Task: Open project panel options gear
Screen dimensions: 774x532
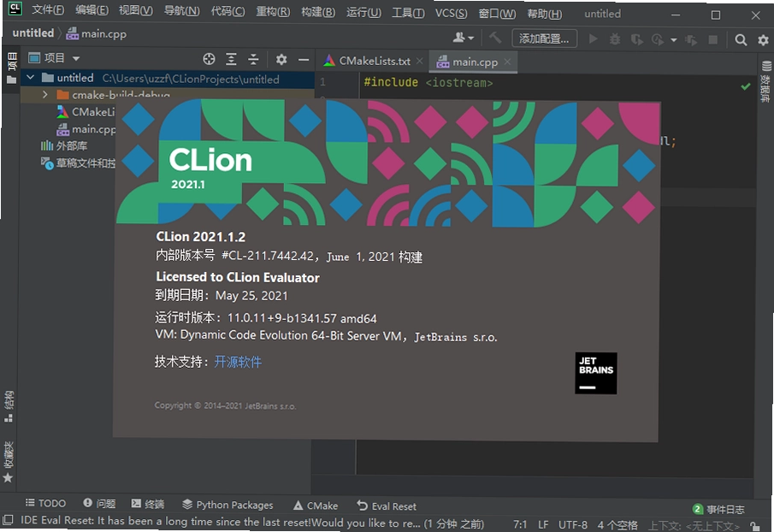Action: pos(281,60)
